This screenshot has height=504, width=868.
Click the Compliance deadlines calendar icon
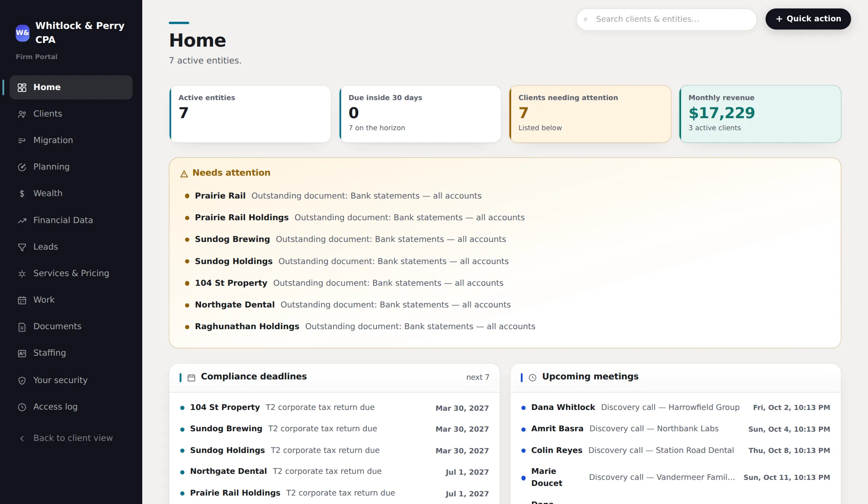pos(191,378)
